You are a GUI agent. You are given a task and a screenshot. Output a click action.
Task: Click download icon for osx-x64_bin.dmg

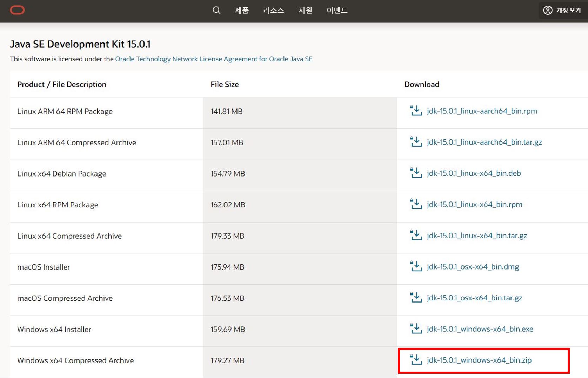click(x=416, y=266)
